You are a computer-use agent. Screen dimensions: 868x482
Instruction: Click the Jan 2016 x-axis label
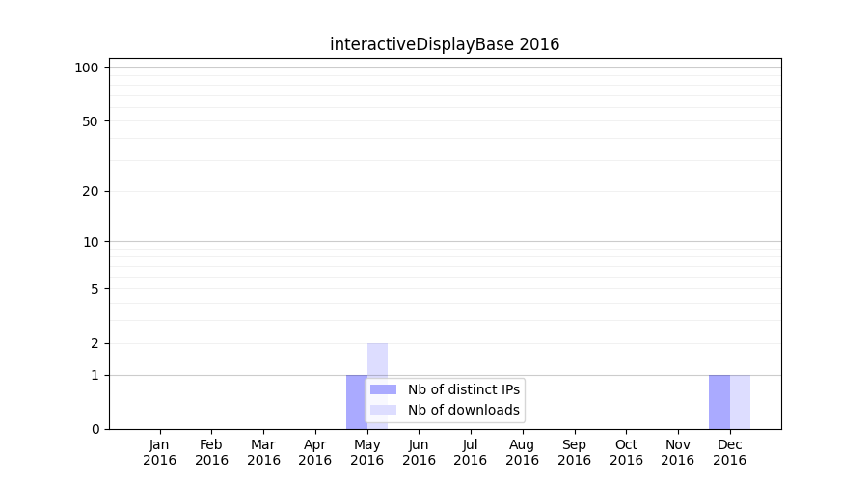[160, 452]
